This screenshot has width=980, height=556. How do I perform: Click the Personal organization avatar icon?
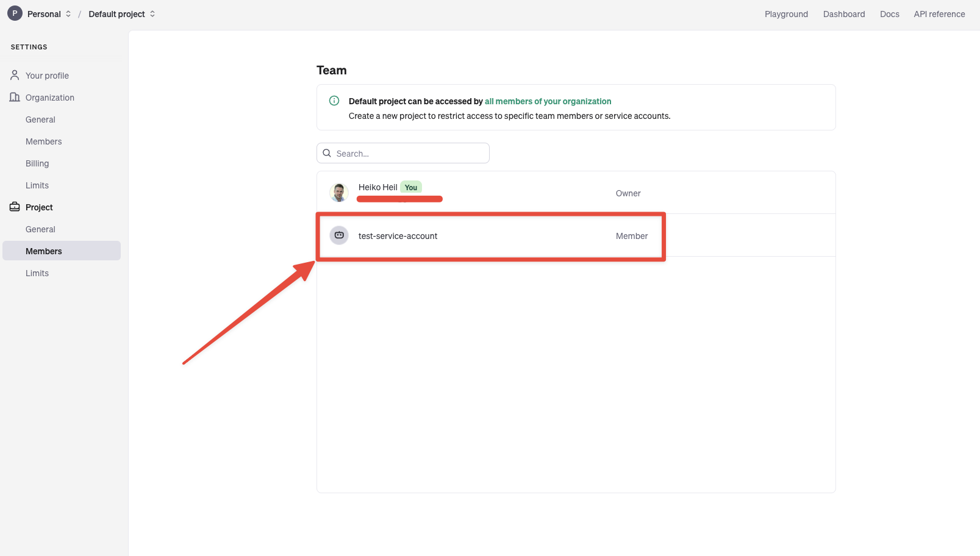pyautogui.click(x=15, y=13)
